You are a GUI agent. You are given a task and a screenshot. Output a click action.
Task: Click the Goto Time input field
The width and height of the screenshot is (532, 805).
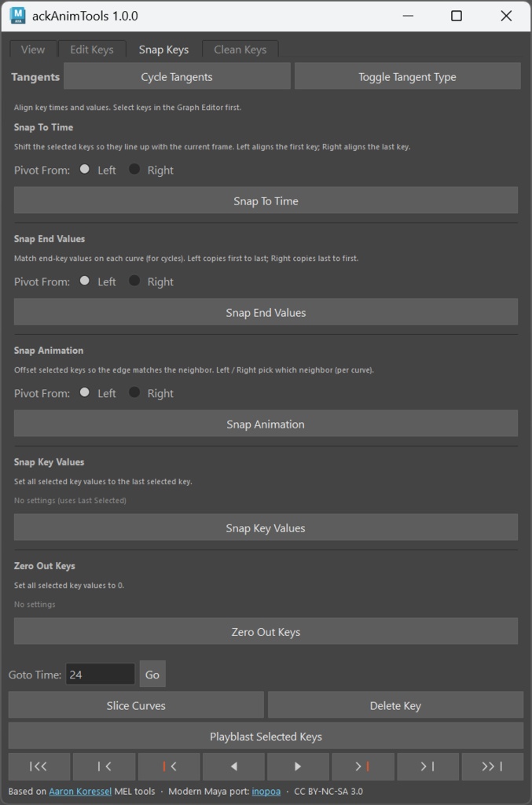point(100,674)
